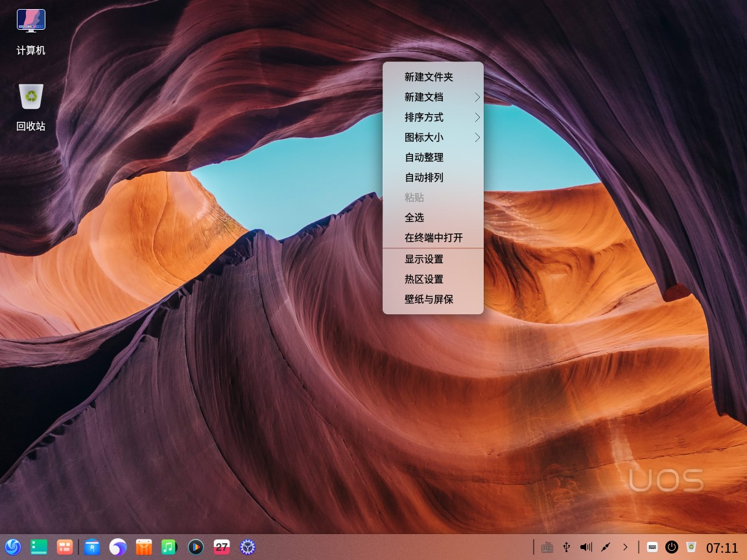Image resolution: width=747 pixels, height=560 pixels.
Task: Click the USB device tray icon
Action: pyautogui.click(x=567, y=547)
